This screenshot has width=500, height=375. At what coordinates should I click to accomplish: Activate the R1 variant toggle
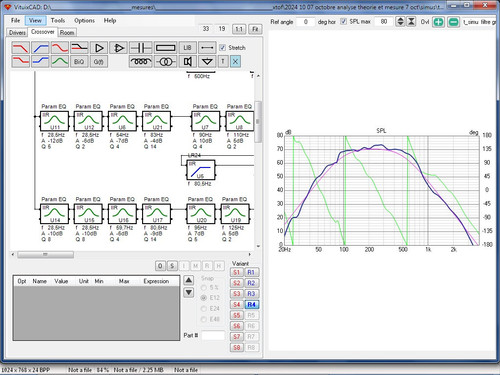251,272
